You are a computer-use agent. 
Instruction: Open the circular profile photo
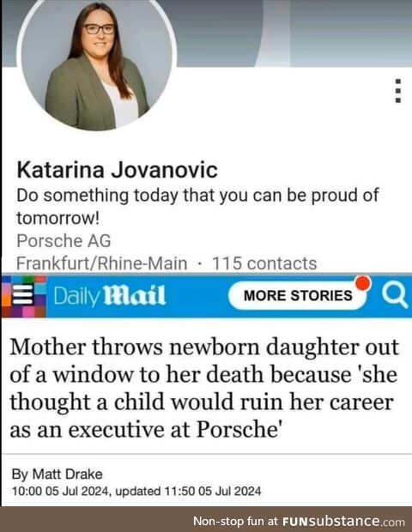click(97, 63)
